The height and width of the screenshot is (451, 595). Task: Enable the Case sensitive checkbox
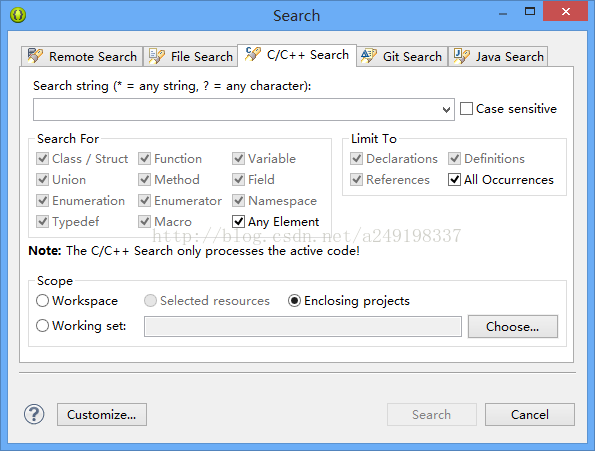click(466, 108)
